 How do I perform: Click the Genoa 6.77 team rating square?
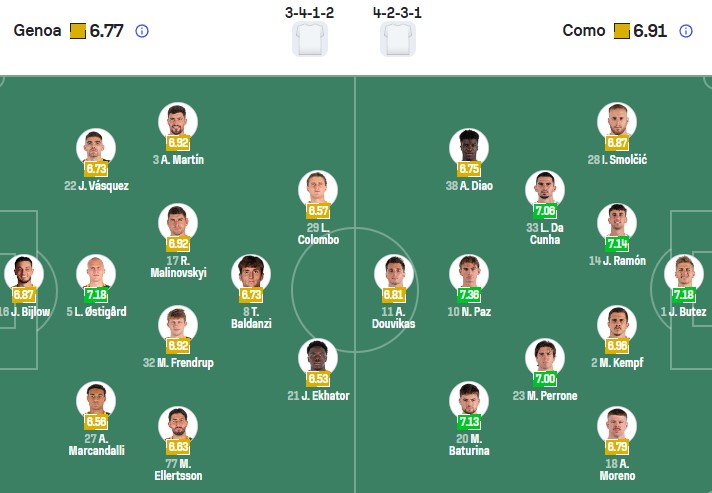coord(78,31)
